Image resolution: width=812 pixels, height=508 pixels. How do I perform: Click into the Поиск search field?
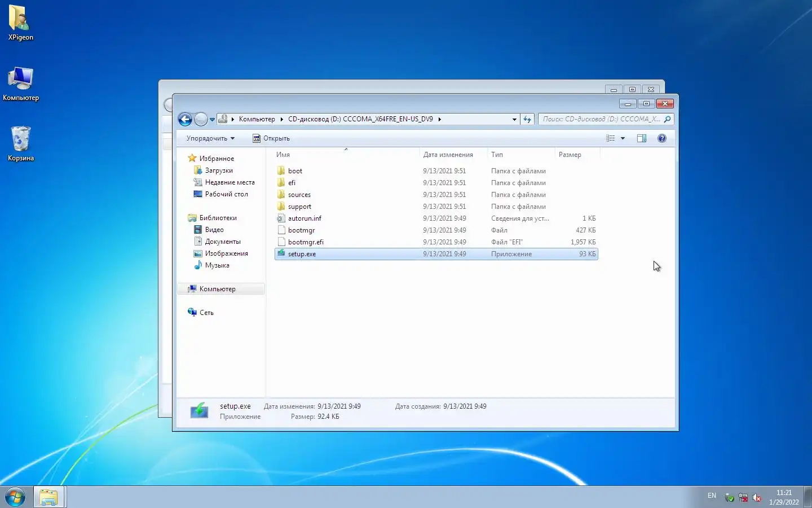600,119
